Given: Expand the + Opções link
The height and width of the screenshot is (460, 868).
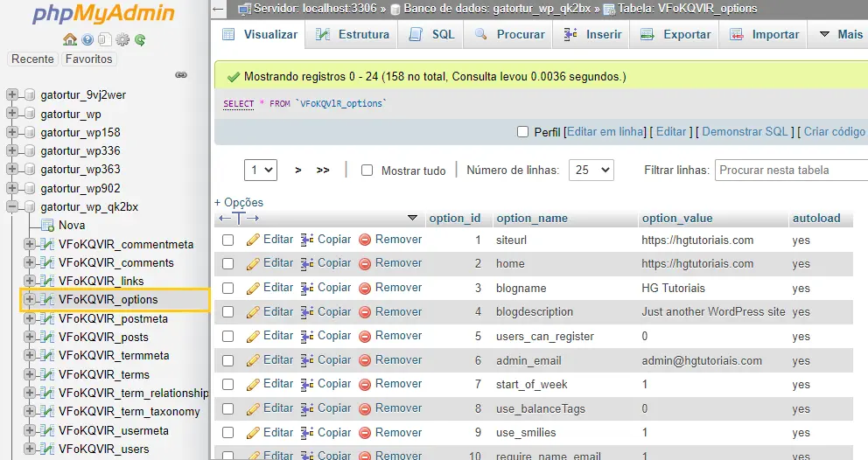Looking at the screenshot, I should (239, 203).
